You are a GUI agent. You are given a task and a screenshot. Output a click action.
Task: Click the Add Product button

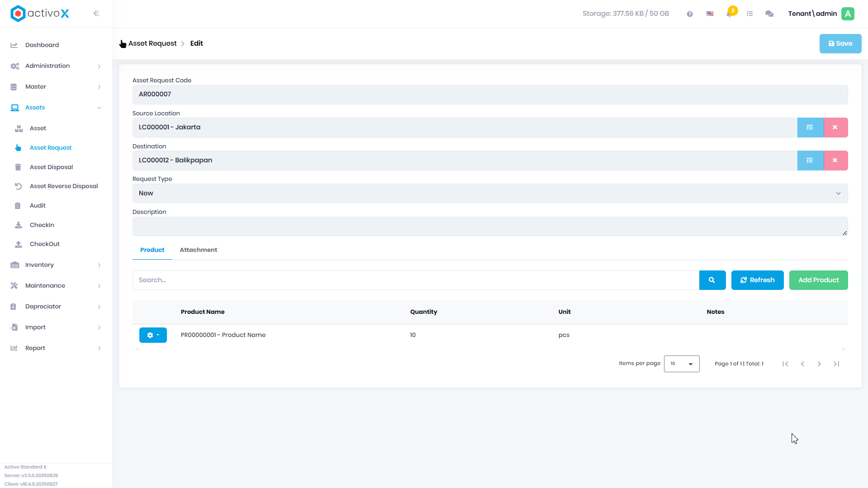tap(819, 280)
